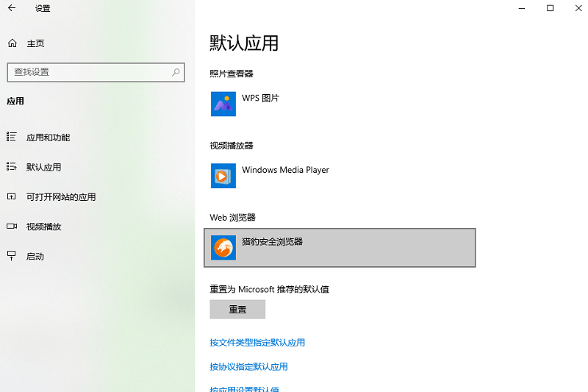
Task: Open the 主页 home icon
Action: click(12, 43)
